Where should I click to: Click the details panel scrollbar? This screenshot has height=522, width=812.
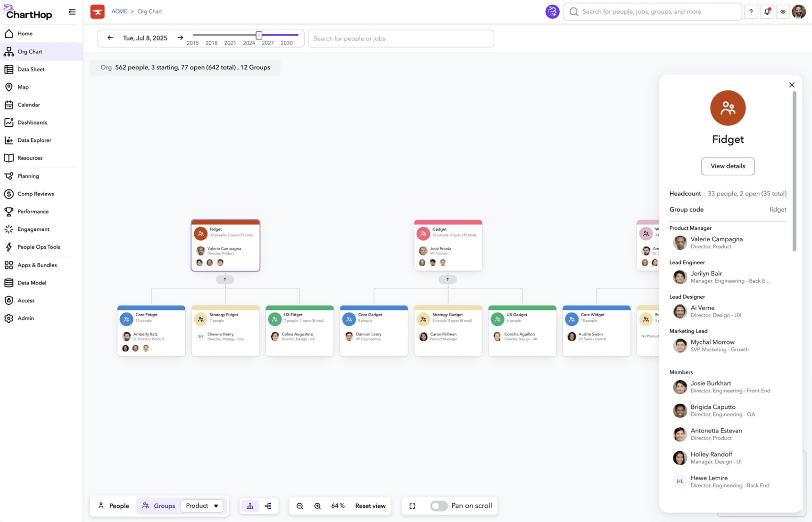(794, 171)
